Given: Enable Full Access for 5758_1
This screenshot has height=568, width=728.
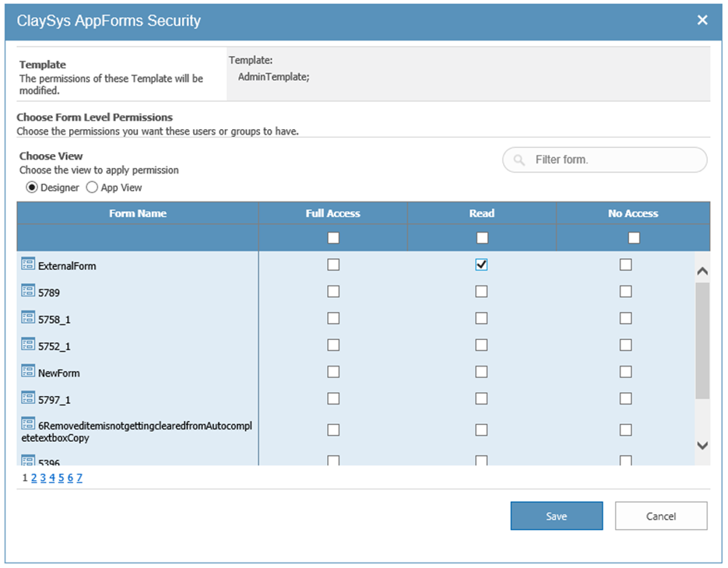Looking at the screenshot, I should pos(333,318).
